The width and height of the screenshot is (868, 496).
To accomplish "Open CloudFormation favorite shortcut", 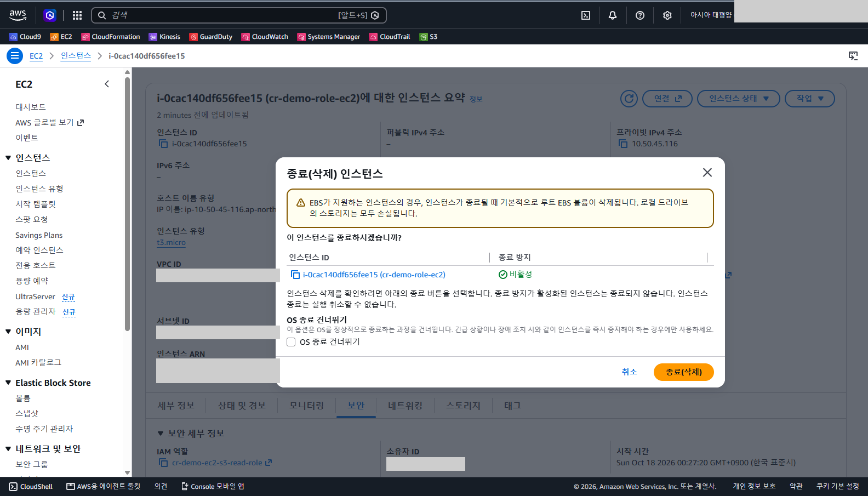I will pos(111,37).
